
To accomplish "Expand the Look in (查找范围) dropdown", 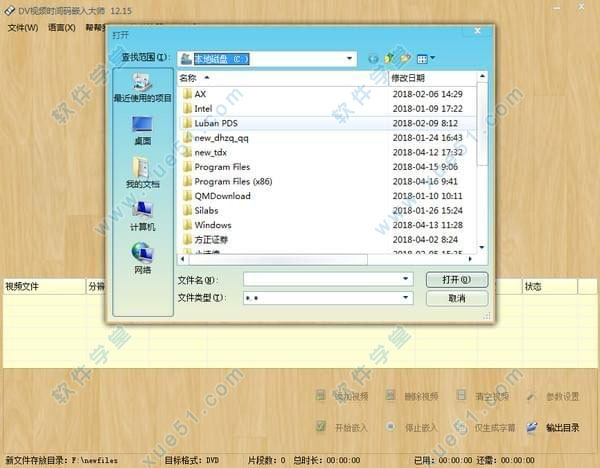I will 349,59.
